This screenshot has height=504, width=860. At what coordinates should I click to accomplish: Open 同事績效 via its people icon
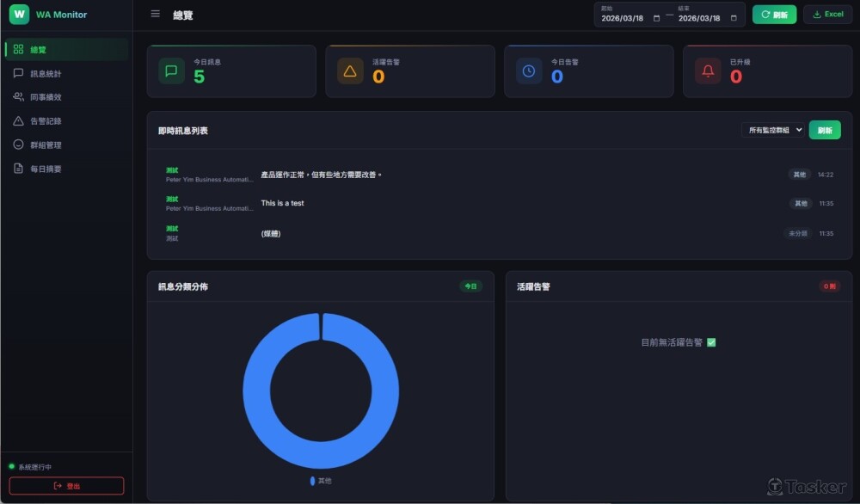pos(18,97)
